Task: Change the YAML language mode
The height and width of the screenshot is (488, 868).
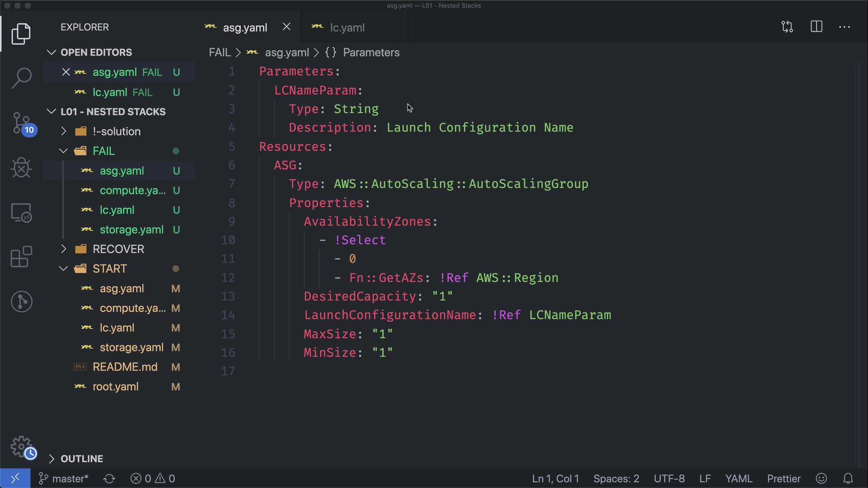Action: pyautogui.click(x=739, y=479)
